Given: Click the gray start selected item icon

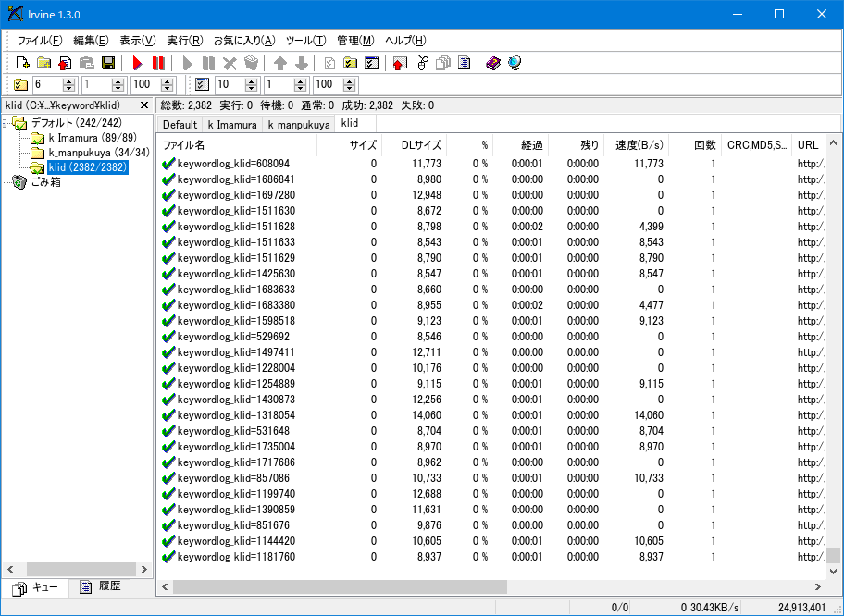Looking at the screenshot, I should tap(187, 64).
